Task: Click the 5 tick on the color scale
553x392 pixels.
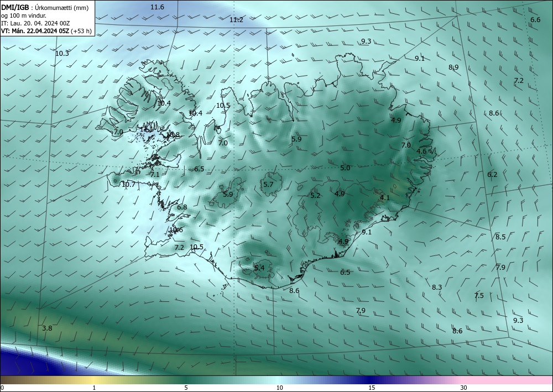Action: (x=186, y=388)
